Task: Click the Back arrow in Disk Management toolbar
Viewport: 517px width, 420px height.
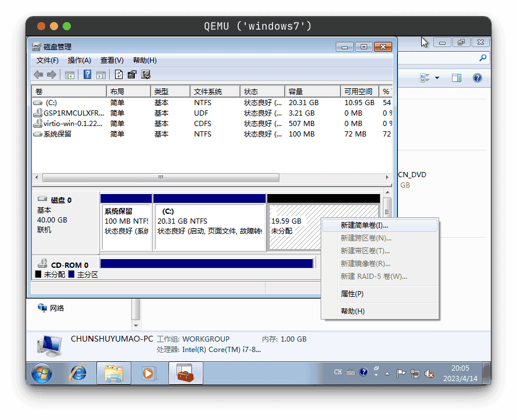Action: (x=38, y=75)
